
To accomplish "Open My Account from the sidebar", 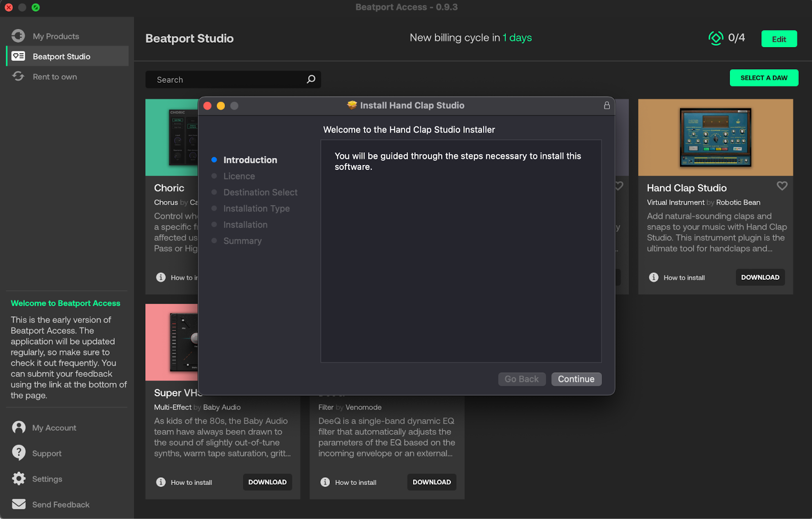I will tap(54, 428).
